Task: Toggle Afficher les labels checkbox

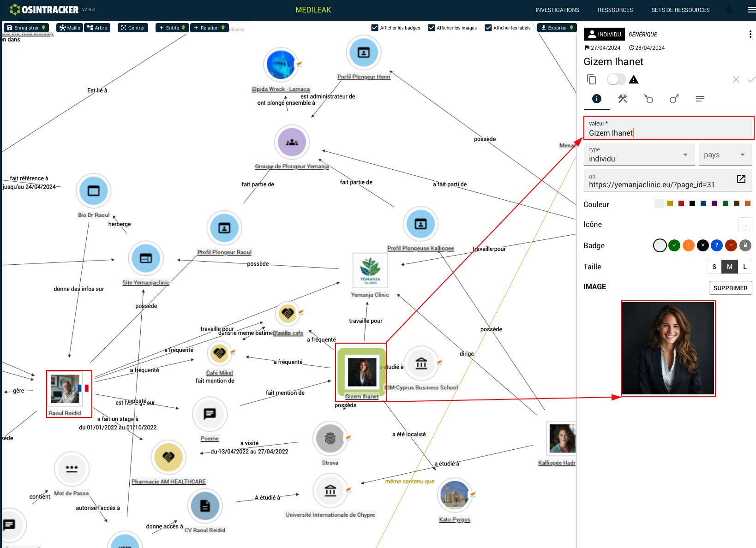Action: coord(488,28)
